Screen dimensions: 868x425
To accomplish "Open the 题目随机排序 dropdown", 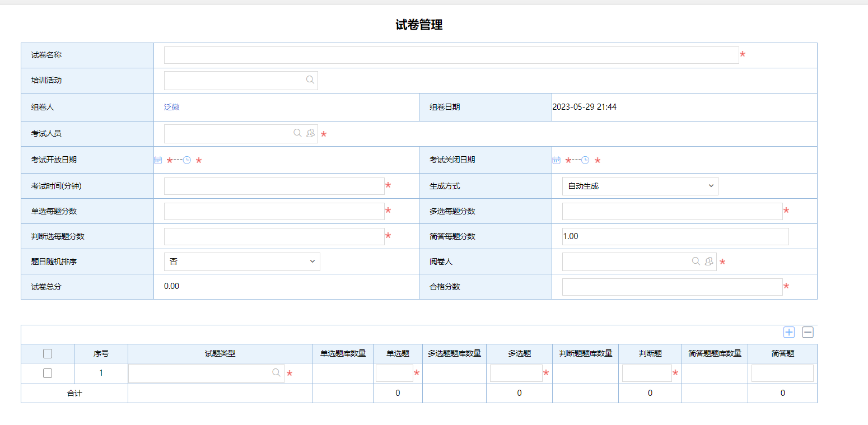I will pyautogui.click(x=242, y=261).
